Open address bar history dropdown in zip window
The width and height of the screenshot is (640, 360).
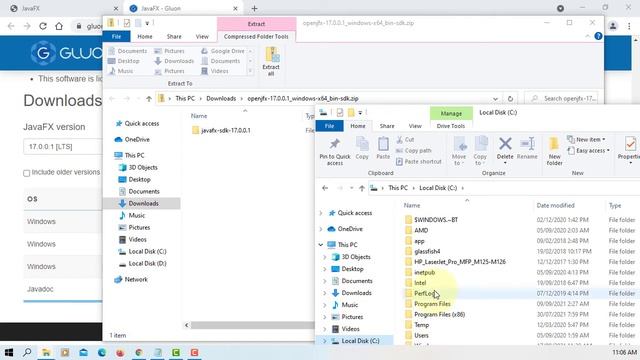[x=495, y=99]
